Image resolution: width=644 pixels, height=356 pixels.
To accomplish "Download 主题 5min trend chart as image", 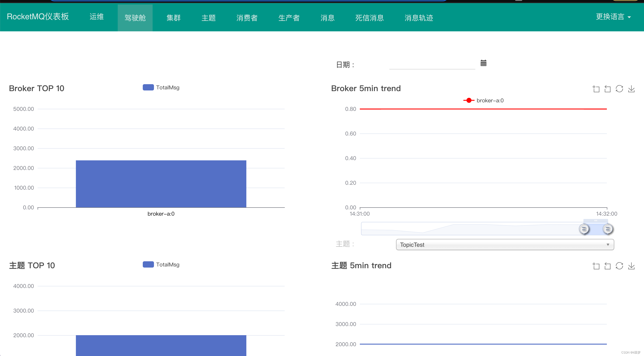I will point(631,266).
